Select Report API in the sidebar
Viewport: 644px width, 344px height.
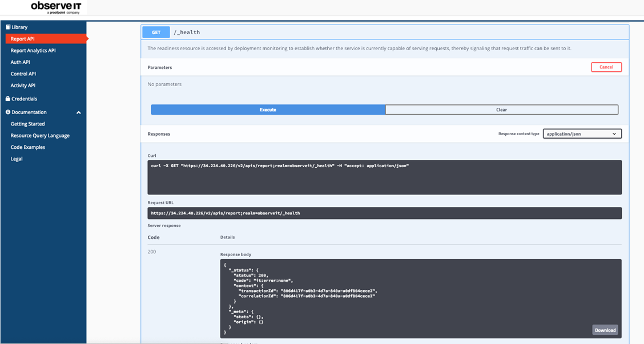pos(23,39)
